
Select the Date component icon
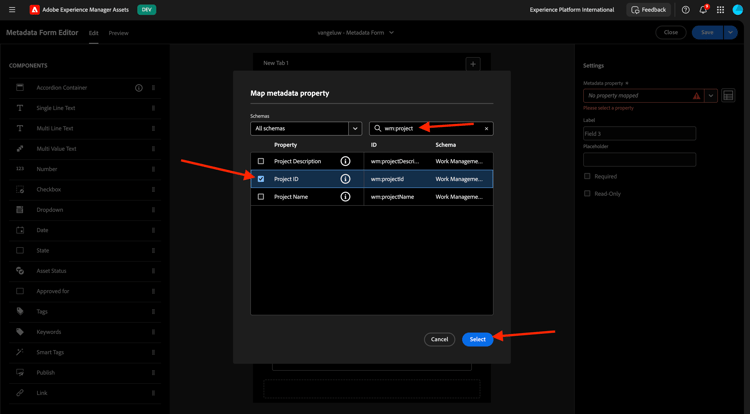click(x=20, y=230)
